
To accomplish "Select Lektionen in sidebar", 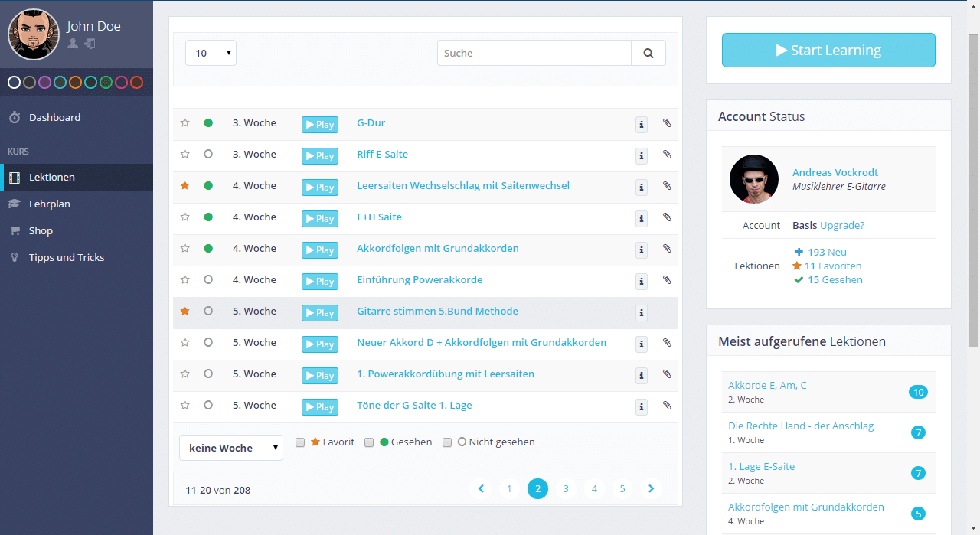I will 77,177.
